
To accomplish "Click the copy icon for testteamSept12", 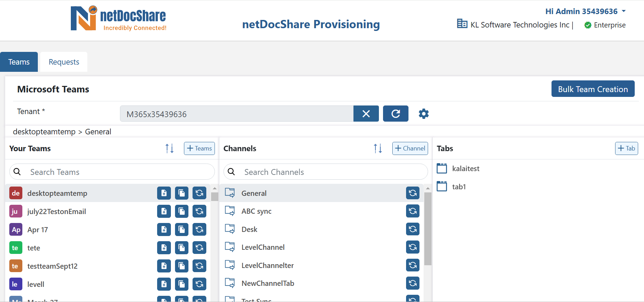I will (x=182, y=266).
